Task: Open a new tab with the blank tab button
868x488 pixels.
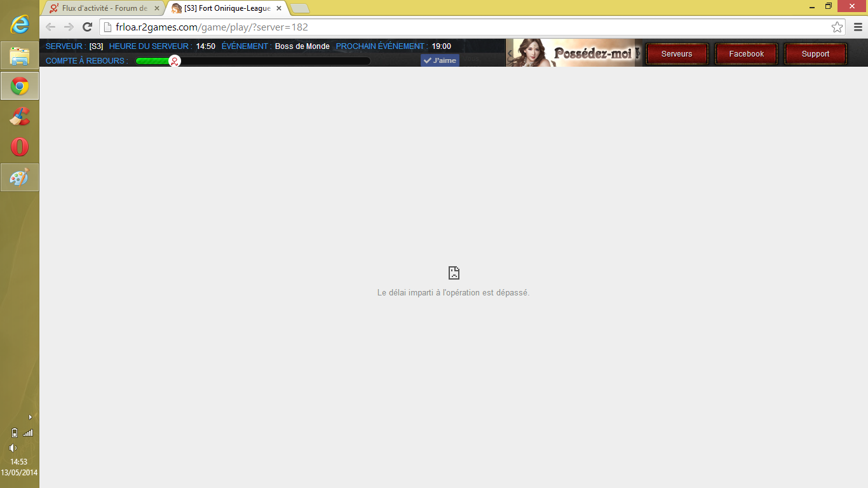Action: pos(300,8)
